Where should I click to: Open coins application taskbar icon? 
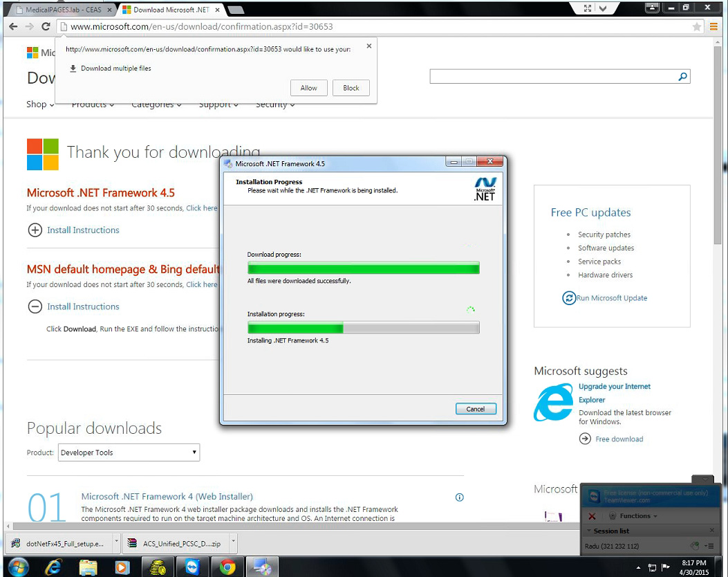[x=158, y=567]
